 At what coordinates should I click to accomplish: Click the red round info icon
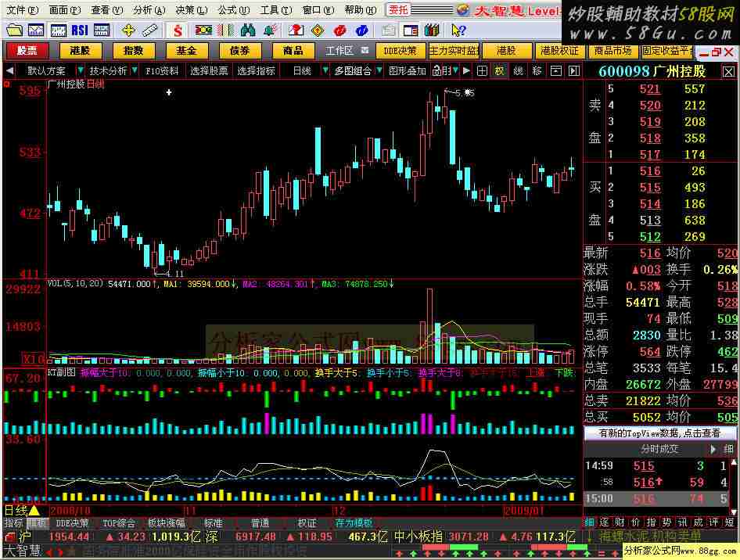[x=339, y=31]
